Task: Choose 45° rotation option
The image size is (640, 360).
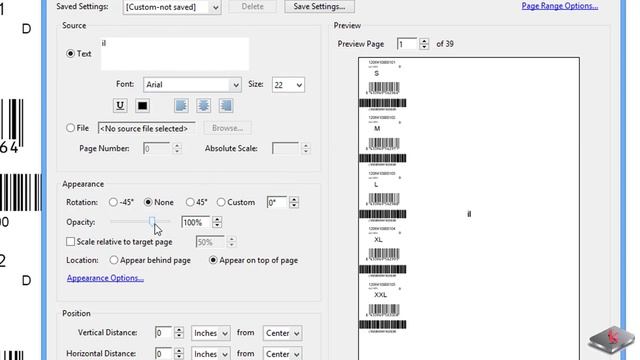Action: [x=190, y=202]
